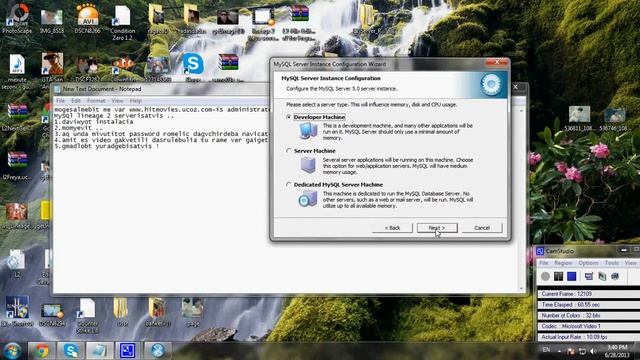
Task: Open Skype from taskbar
Action: 71,351
